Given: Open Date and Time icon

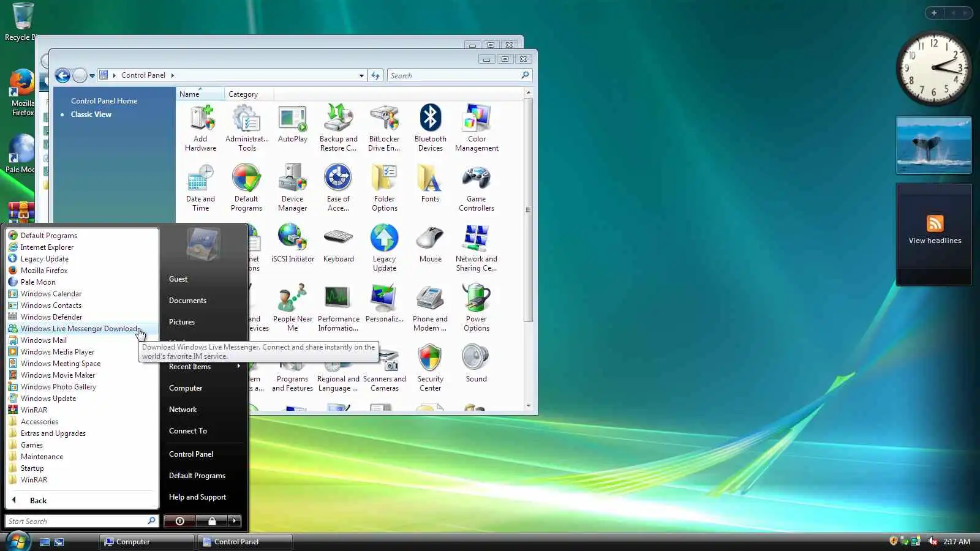Looking at the screenshot, I should coord(201,187).
